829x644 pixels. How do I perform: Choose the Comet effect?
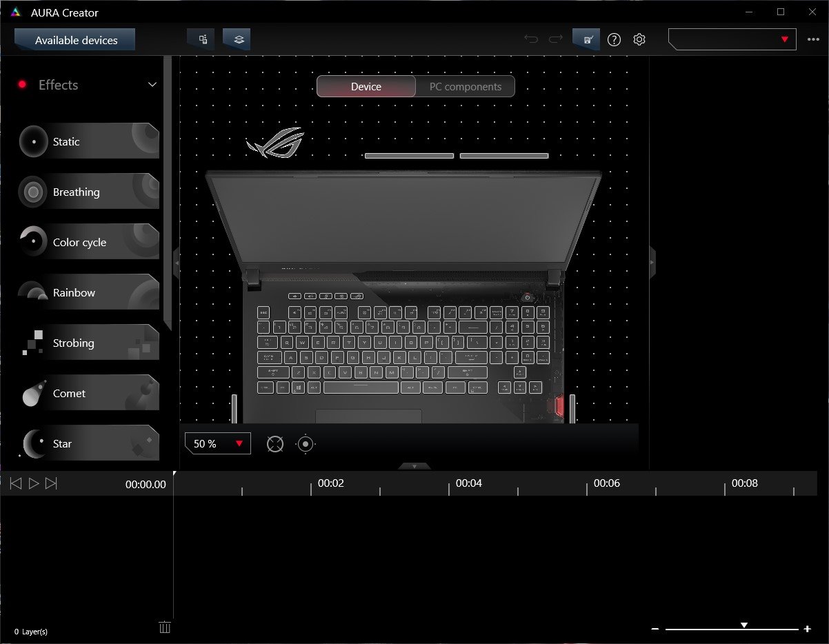(x=89, y=393)
